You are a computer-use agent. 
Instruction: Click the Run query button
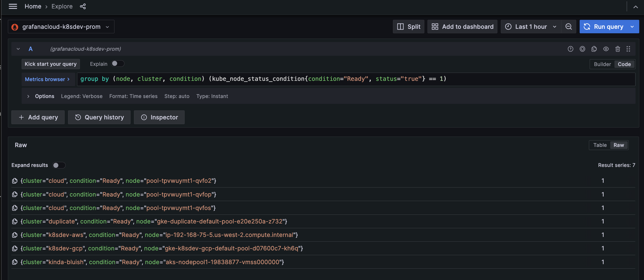click(604, 27)
